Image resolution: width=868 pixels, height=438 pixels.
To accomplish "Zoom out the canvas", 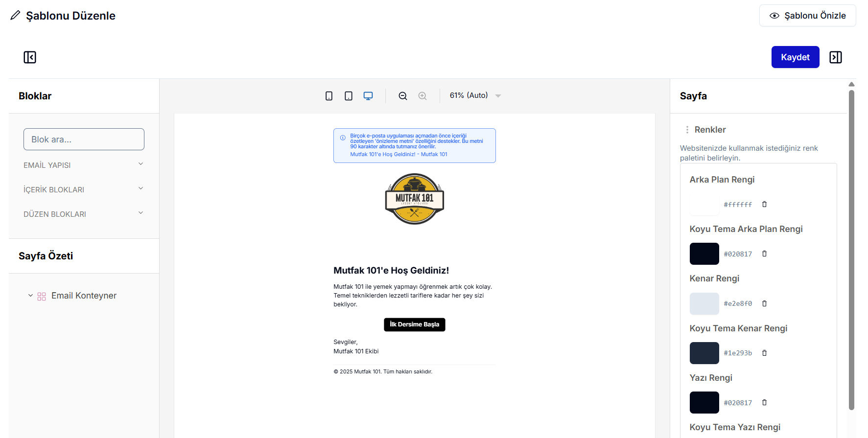I will [x=403, y=96].
